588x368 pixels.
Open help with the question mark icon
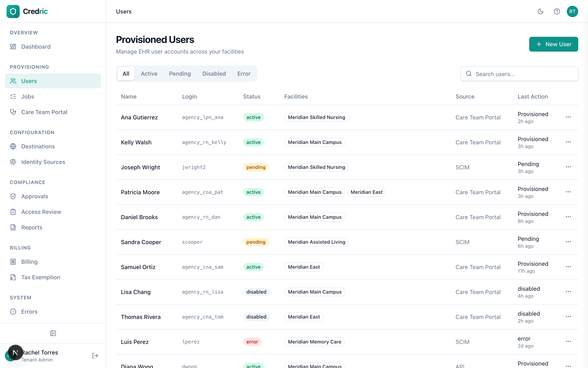[557, 11]
